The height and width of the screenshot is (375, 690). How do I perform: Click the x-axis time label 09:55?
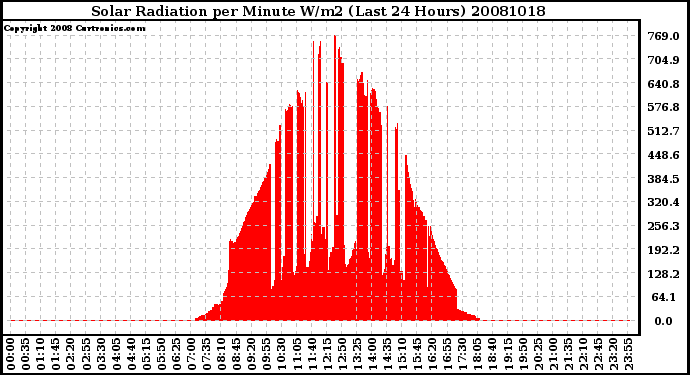coord(267,354)
